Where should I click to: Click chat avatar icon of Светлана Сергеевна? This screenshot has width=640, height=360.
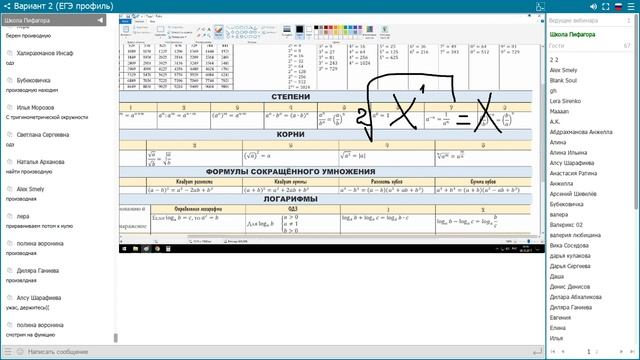click(x=9, y=134)
